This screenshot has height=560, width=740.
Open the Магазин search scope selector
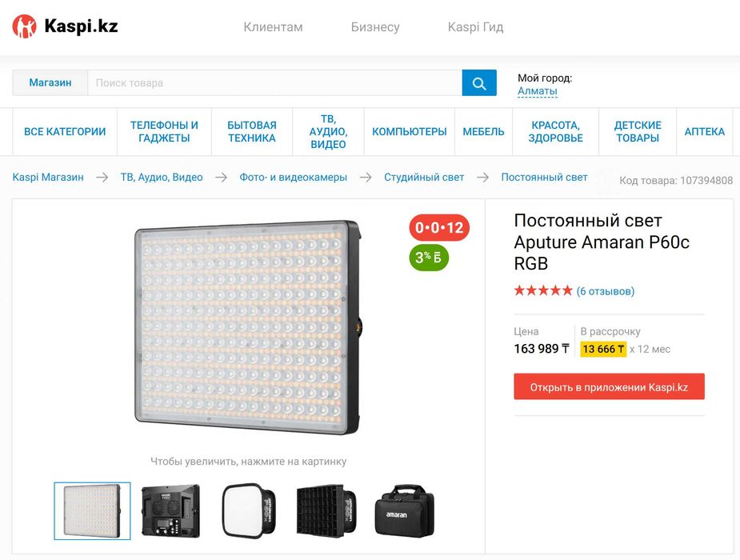point(50,83)
